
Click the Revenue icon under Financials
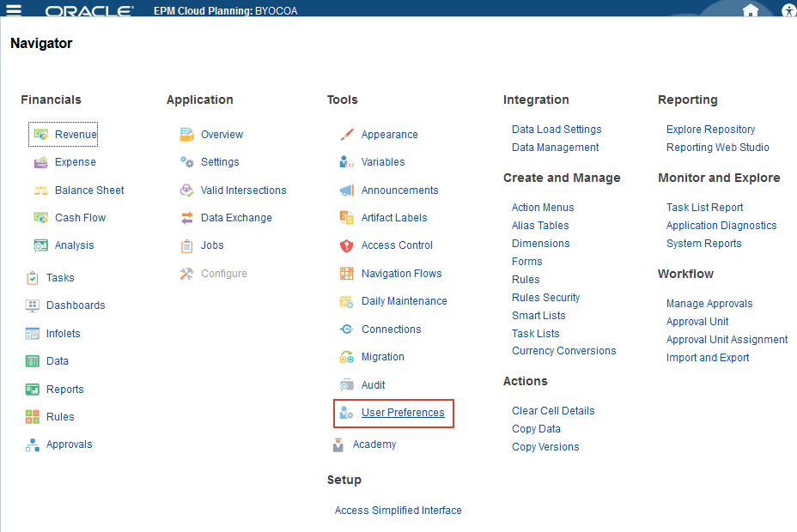[40, 135]
